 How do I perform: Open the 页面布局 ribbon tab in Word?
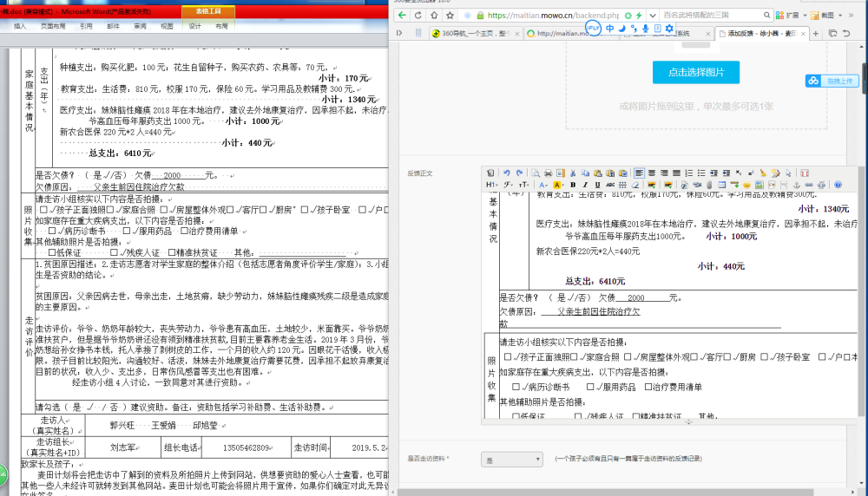(53, 26)
